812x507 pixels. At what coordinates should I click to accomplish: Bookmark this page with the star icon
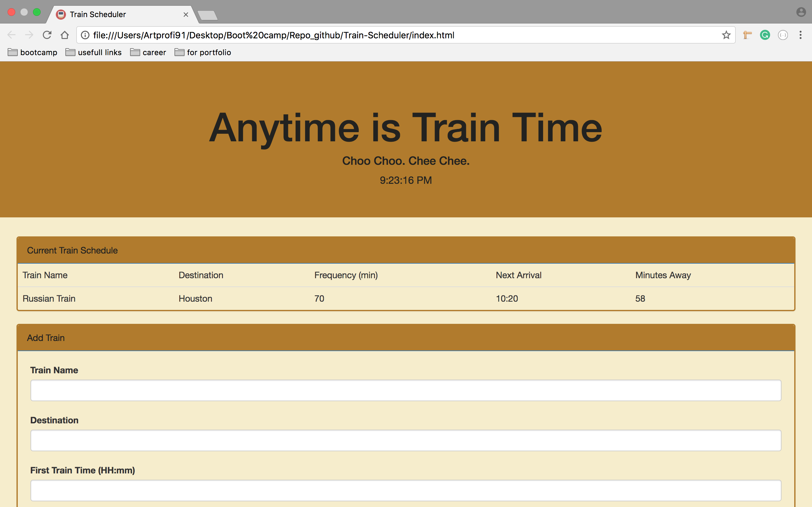tap(726, 35)
